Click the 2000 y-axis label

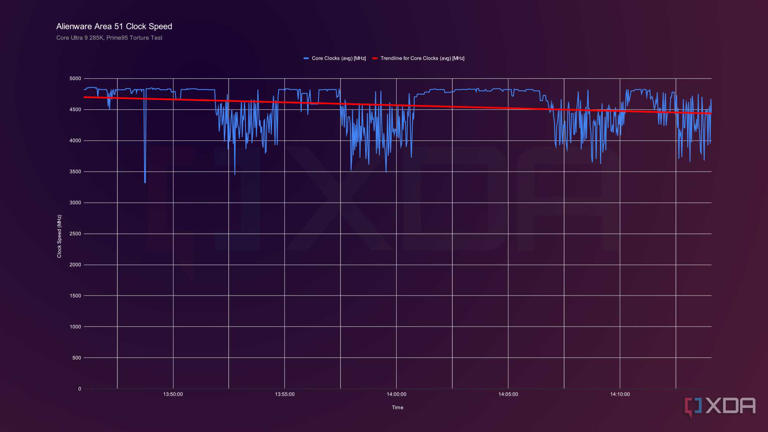pos(75,265)
